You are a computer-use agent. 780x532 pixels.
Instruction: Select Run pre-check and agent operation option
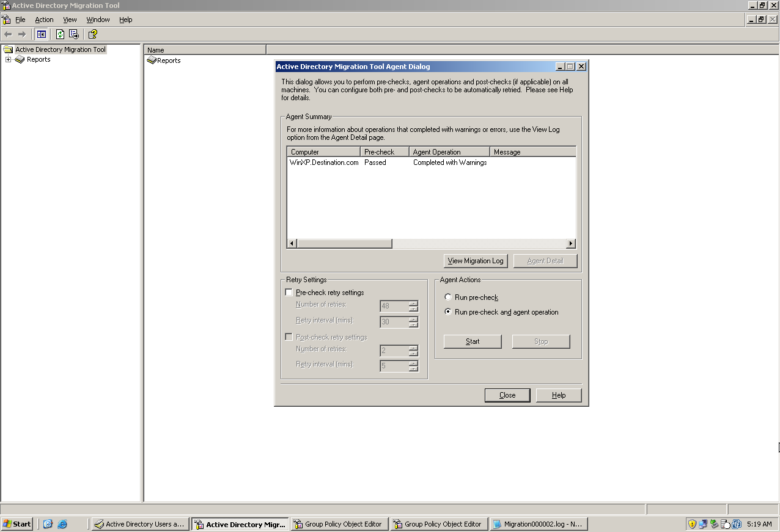coord(448,312)
